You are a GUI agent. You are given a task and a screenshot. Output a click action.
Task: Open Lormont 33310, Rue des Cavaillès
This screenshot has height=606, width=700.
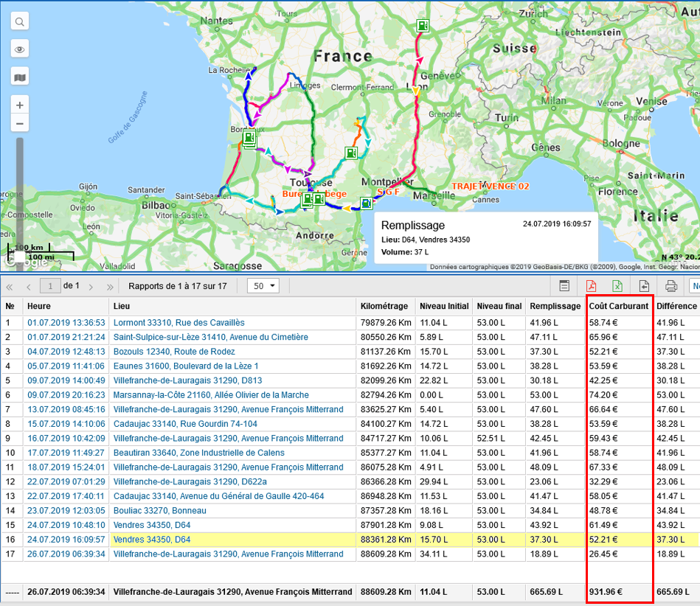point(179,323)
